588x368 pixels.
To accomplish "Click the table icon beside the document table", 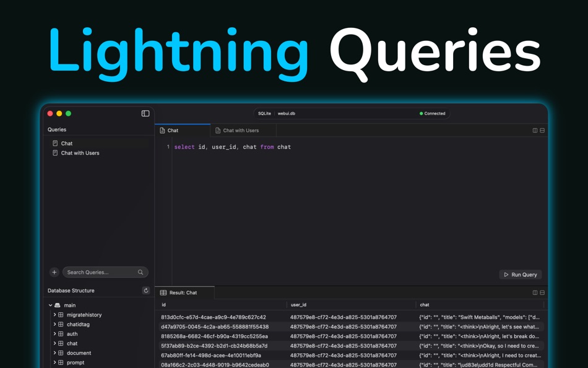I will coord(61,353).
